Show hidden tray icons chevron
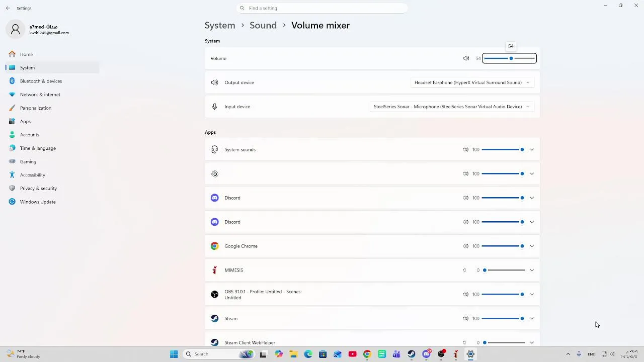This screenshot has height=362, width=644. point(568,354)
